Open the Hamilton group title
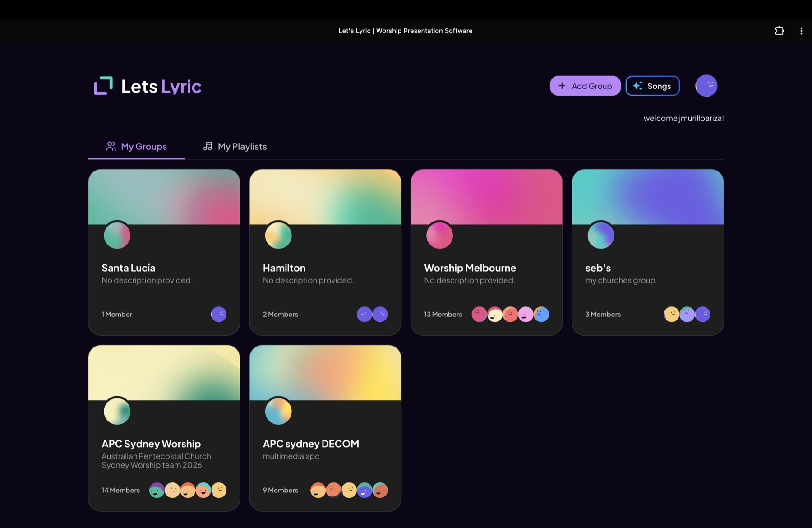812x528 pixels. (284, 268)
